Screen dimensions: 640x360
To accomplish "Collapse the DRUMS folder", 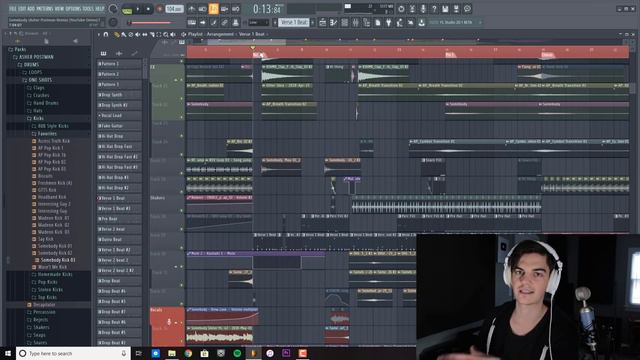I will click(28, 64).
